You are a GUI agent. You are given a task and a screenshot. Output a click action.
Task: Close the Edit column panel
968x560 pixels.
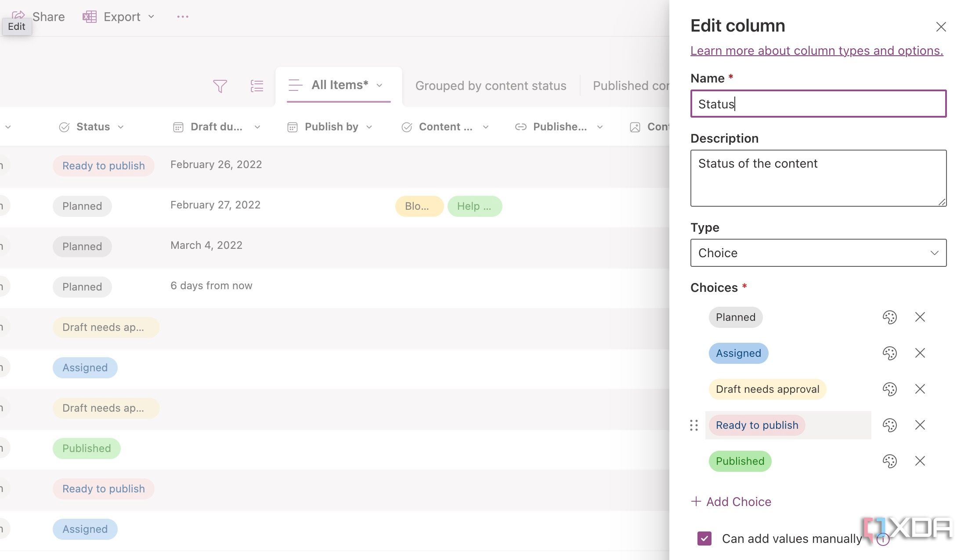tap(941, 27)
